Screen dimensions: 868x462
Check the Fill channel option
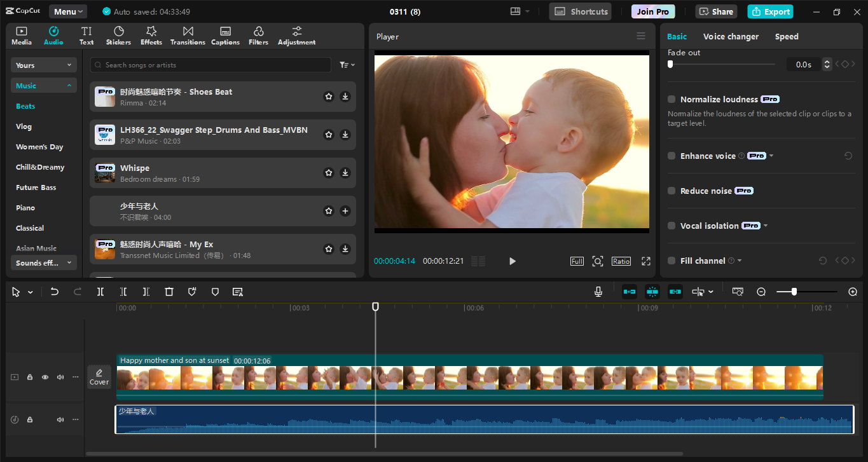click(x=672, y=261)
